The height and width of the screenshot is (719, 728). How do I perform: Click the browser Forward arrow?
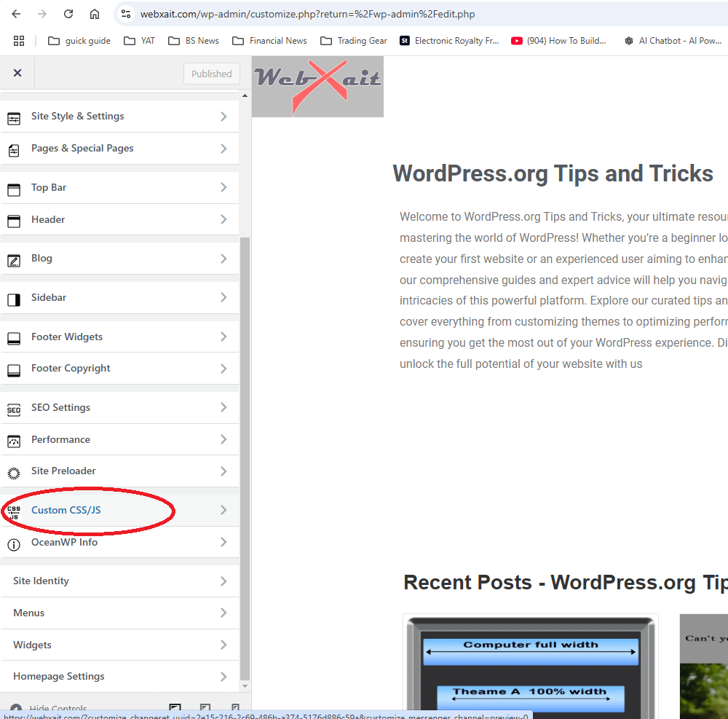(42, 14)
